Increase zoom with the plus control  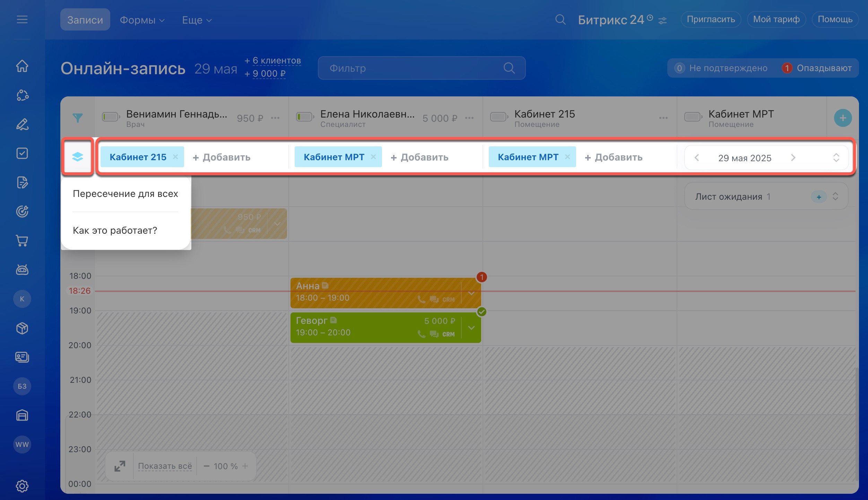coord(245,466)
